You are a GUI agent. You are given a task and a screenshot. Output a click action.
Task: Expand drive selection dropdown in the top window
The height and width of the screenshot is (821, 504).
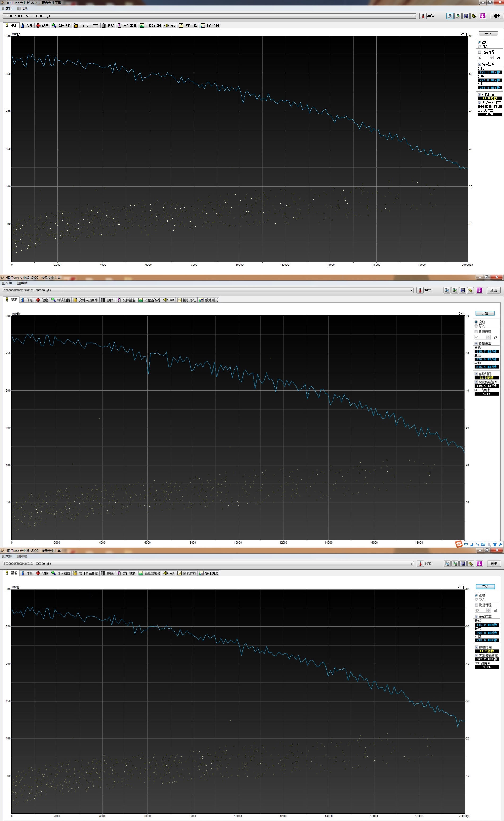coord(414,16)
